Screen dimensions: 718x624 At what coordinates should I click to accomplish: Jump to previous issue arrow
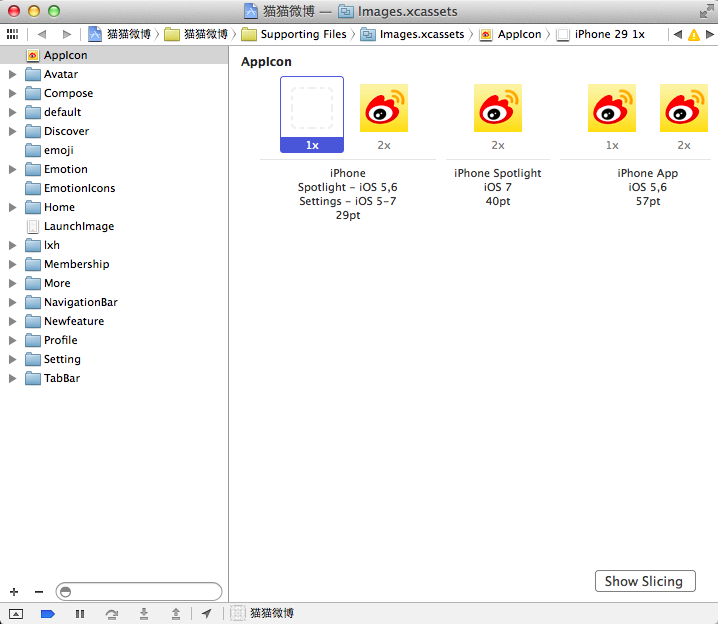tap(678, 34)
